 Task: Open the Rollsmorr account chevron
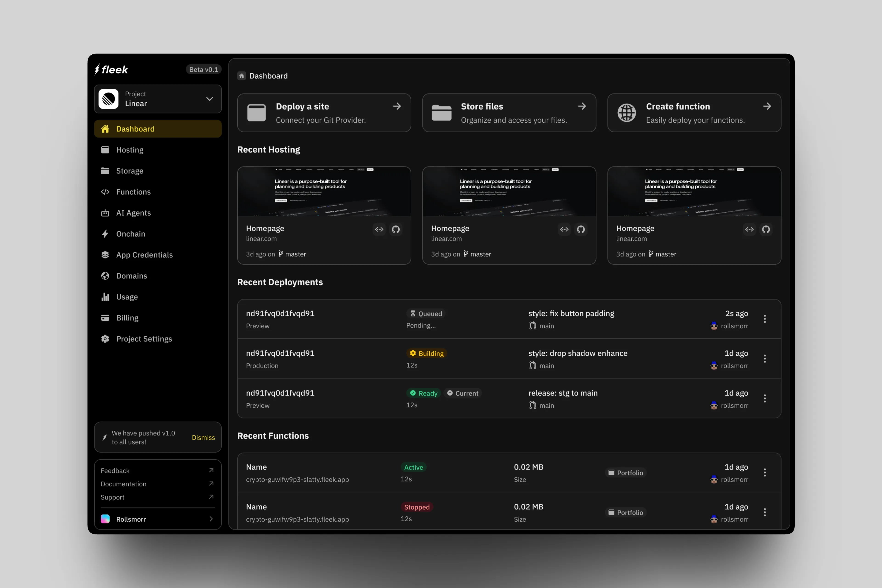[212, 519]
